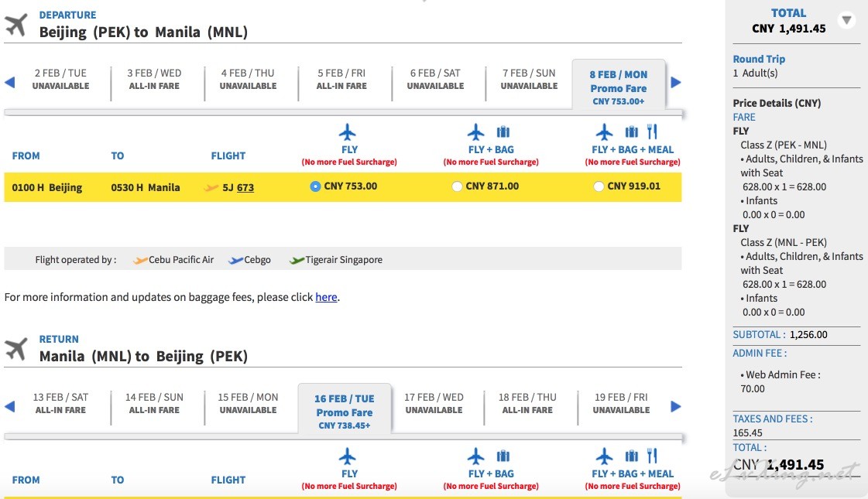Click the SUBTOTAL 1,256.00 line

pyautogui.click(x=780, y=335)
